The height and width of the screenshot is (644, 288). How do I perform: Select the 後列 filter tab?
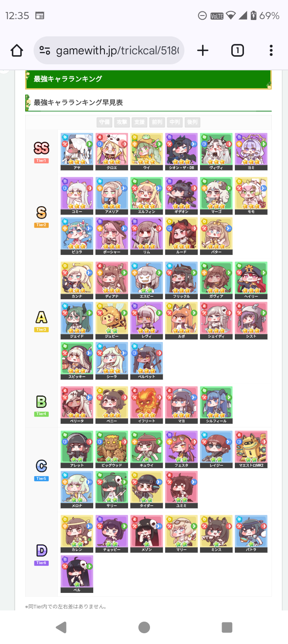click(192, 122)
